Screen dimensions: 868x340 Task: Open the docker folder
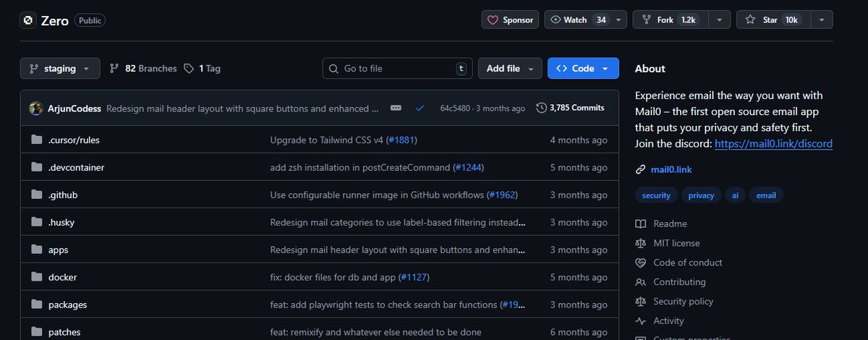tap(63, 277)
